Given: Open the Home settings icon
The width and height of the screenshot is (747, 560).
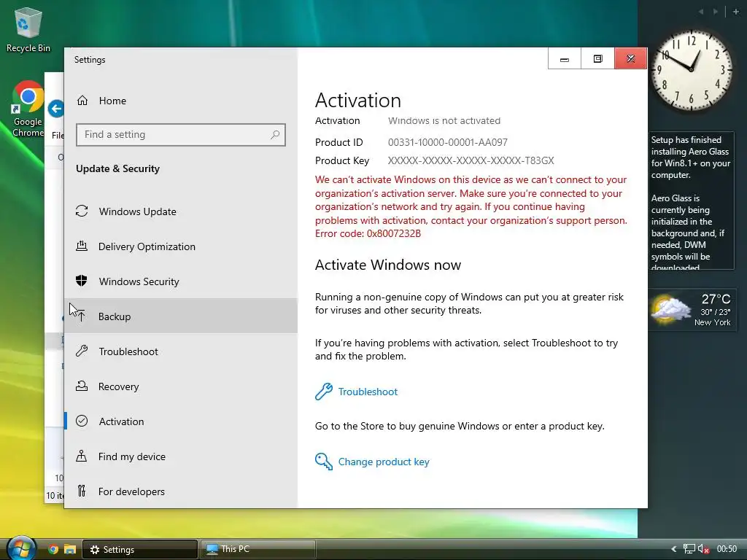Looking at the screenshot, I should pyautogui.click(x=82, y=101).
